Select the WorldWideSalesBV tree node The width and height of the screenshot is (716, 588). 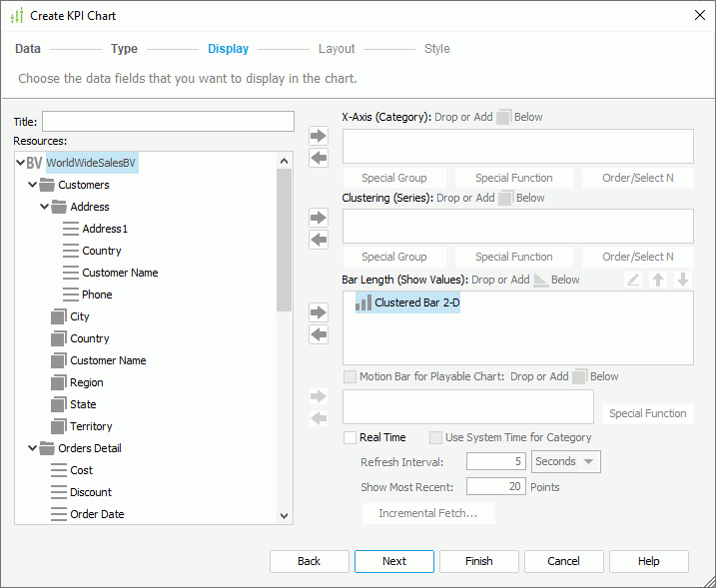[x=91, y=163]
